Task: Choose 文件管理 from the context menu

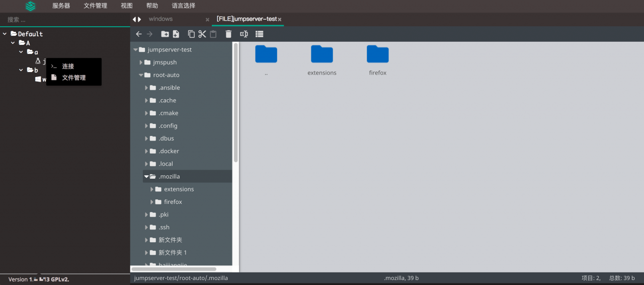Action: click(74, 78)
